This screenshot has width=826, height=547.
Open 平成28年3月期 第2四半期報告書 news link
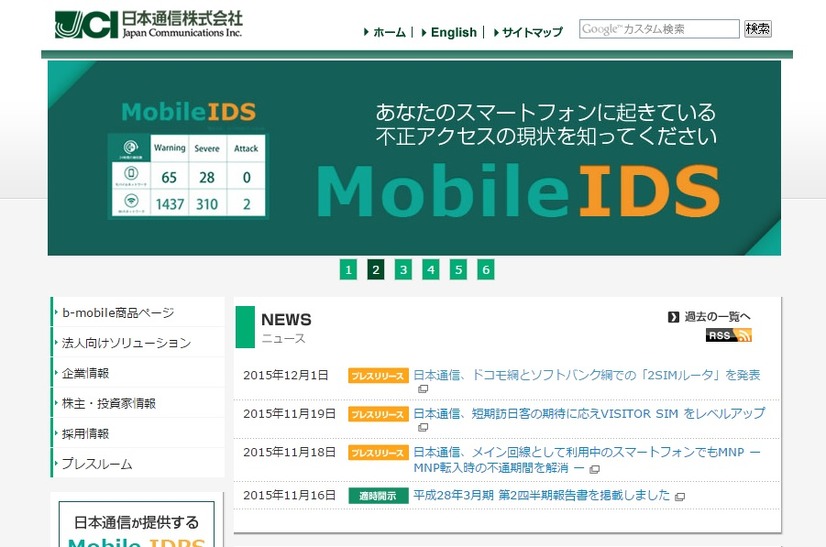pos(542,495)
